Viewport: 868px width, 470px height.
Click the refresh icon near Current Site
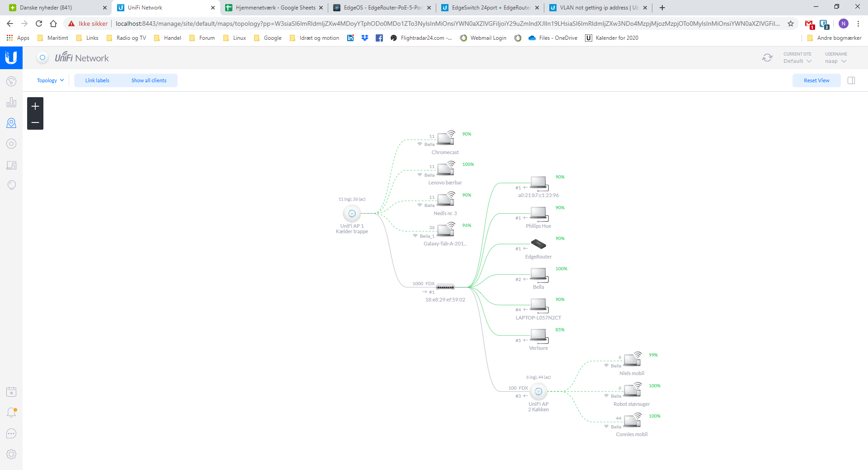point(767,58)
